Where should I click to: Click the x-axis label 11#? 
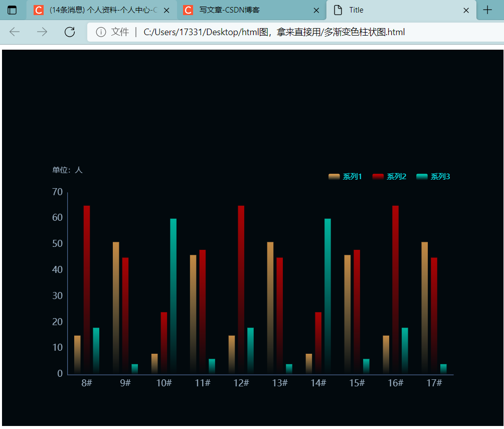tap(203, 383)
